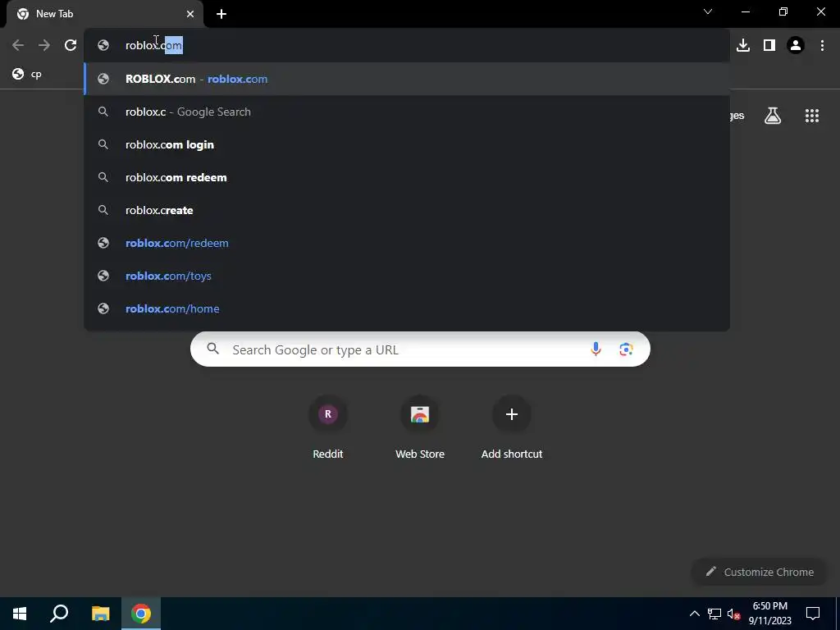Toggle the side panel icon
This screenshot has width=840, height=630.
[769, 46]
